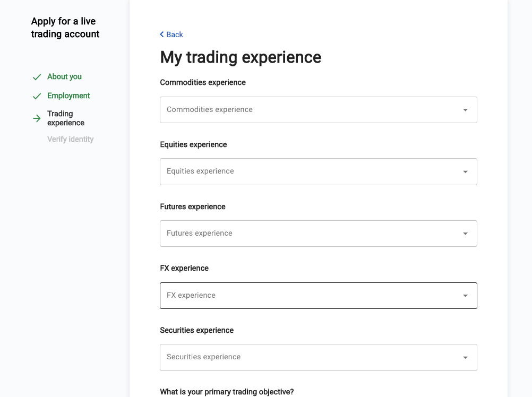Click the 'My trading experience' heading
532x397 pixels.
click(241, 57)
